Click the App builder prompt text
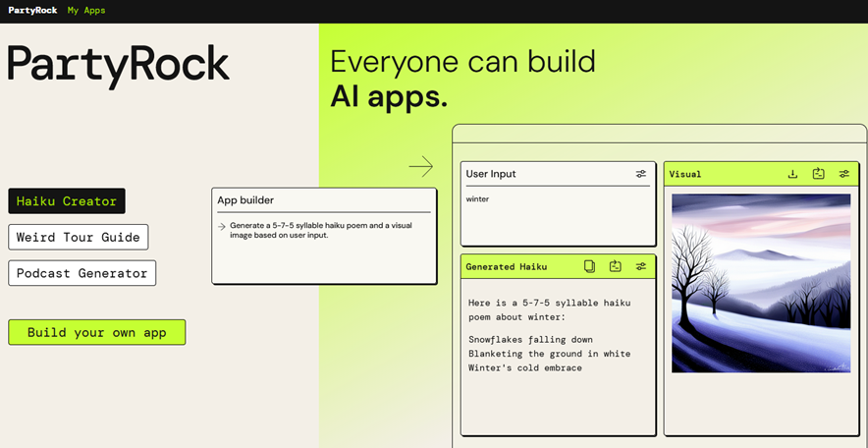This screenshot has width=868, height=448. (321, 230)
